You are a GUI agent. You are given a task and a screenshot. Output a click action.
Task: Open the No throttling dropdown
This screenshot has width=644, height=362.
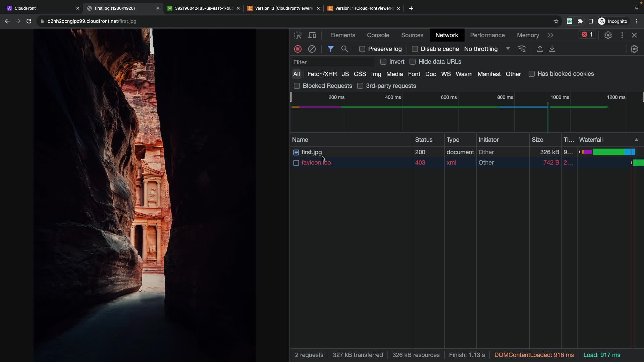(x=486, y=49)
